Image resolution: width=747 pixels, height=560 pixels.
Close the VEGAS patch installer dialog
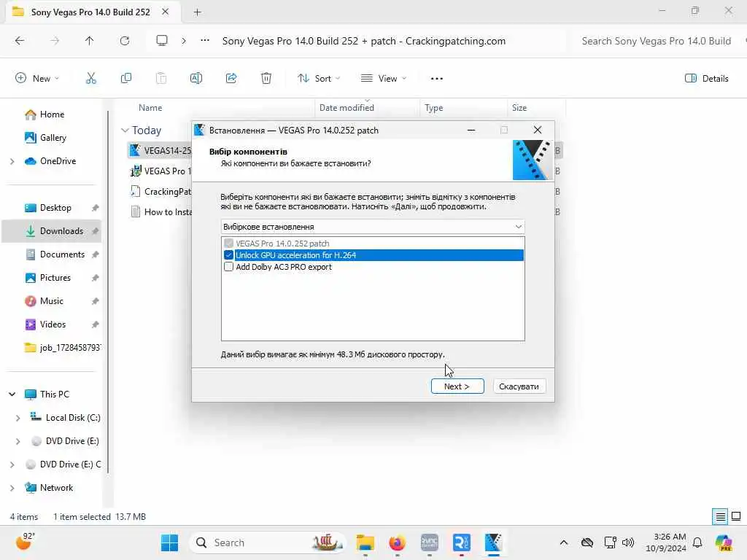[x=538, y=130]
